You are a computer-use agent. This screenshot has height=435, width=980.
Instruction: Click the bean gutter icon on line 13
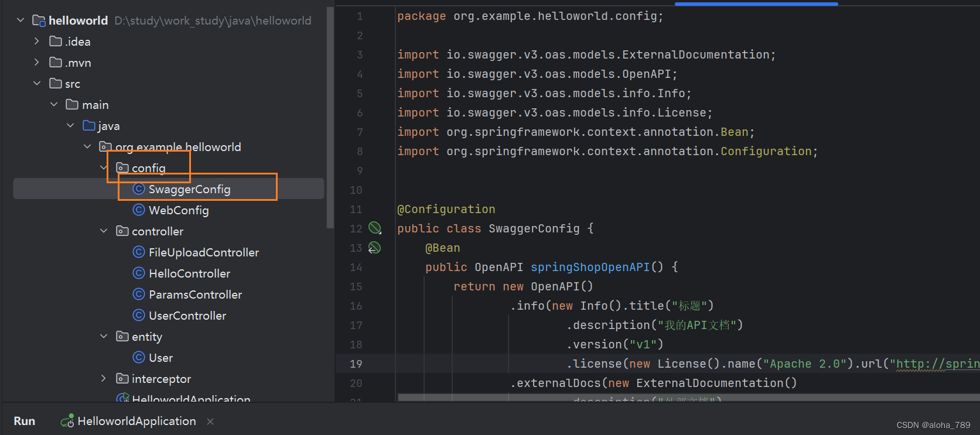375,248
